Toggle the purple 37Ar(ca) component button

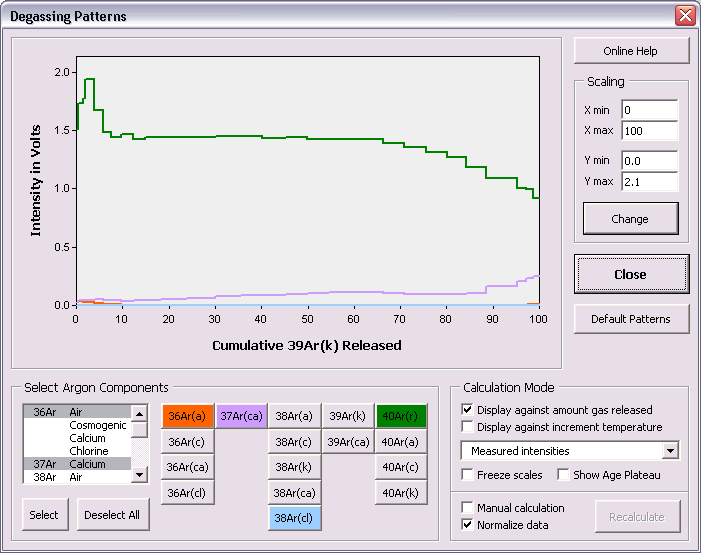point(241,416)
